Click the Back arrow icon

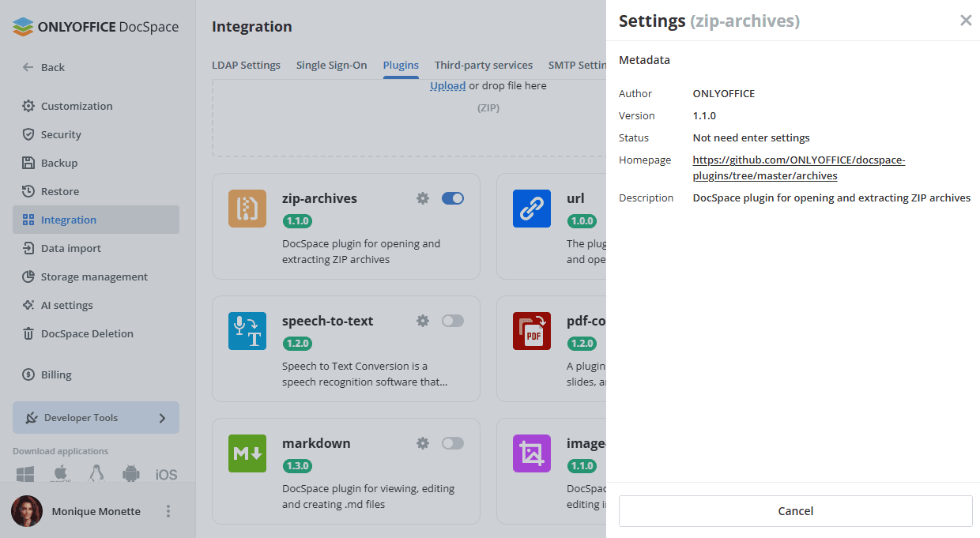coord(28,67)
